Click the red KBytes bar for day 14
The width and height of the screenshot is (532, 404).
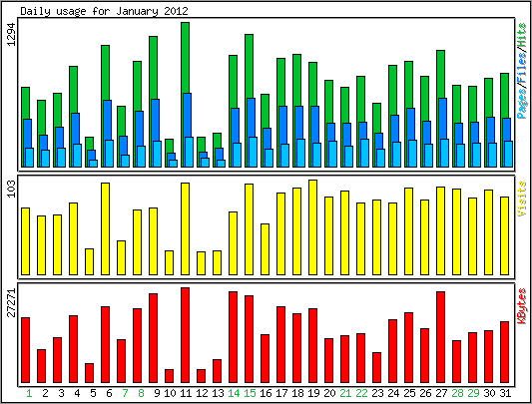(234, 337)
